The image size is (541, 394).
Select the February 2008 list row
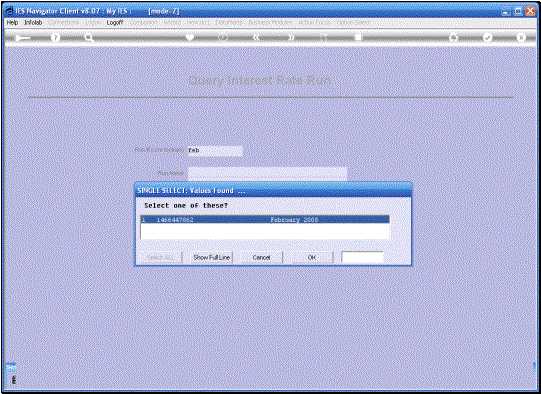(265, 219)
